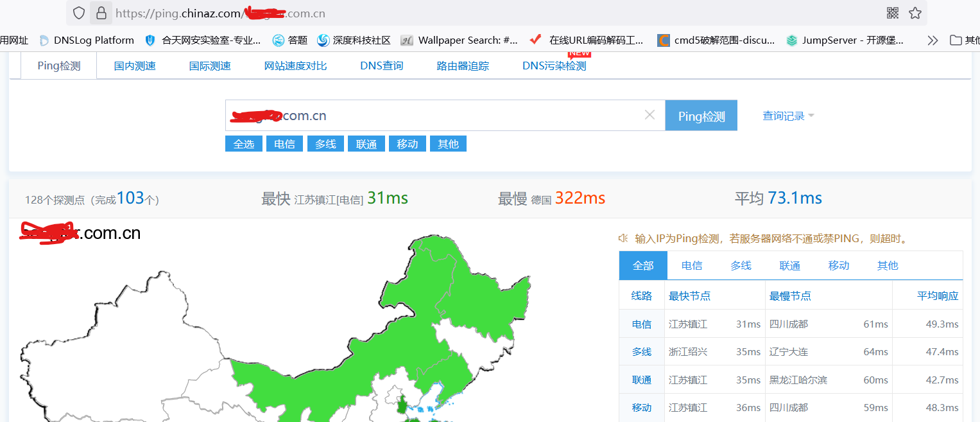Clear the domain input with the X
This screenshot has height=422, width=980.
click(649, 115)
